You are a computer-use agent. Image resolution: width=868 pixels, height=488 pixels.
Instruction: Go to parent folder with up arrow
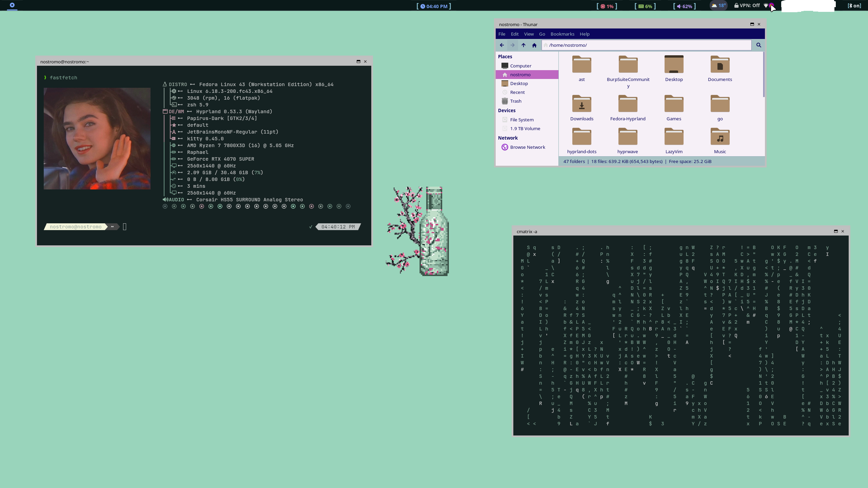click(524, 45)
